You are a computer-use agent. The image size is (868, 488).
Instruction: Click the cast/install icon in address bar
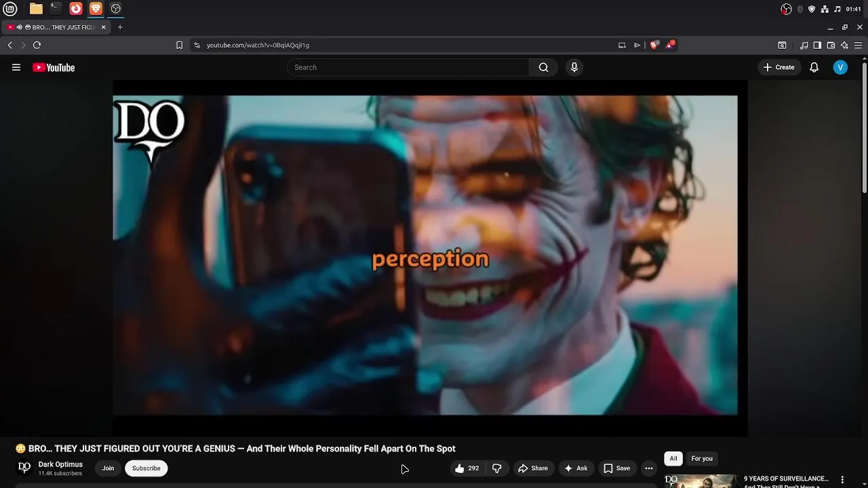(622, 45)
